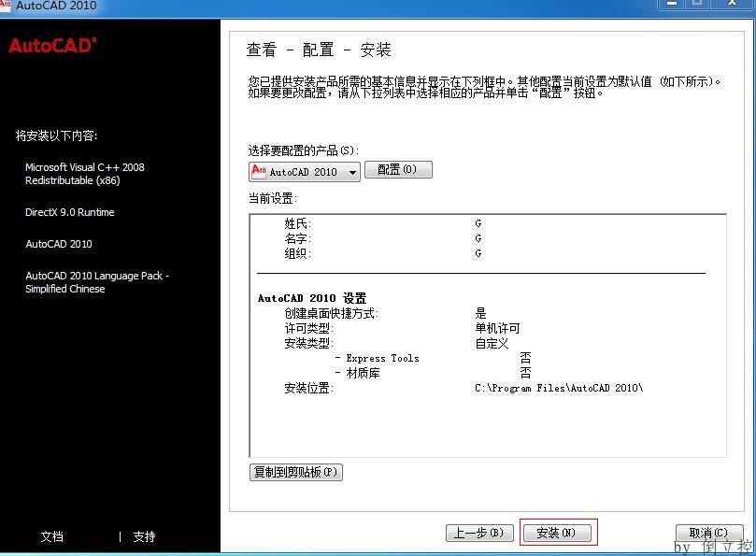Select AutoCAD 2010 in the install list

(58, 244)
